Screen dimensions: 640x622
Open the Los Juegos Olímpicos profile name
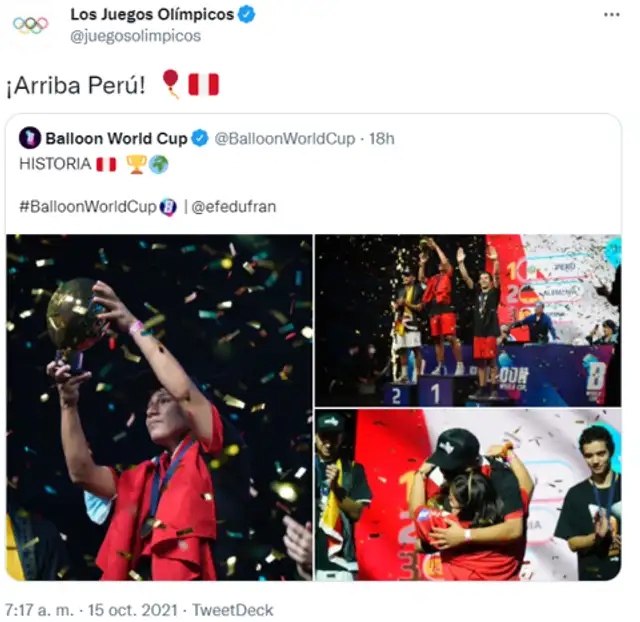click(x=152, y=15)
